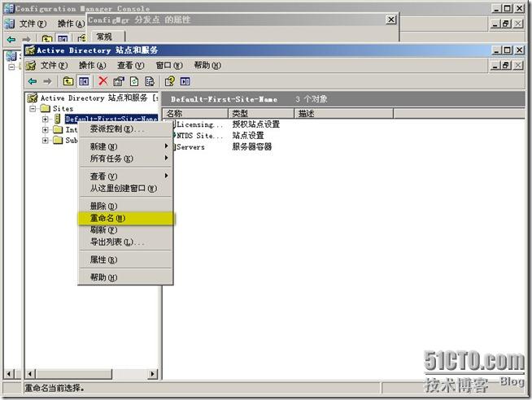Open the 帮助(H) menu bar item
The height and width of the screenshot is (400, 532).
coord(207,65)
